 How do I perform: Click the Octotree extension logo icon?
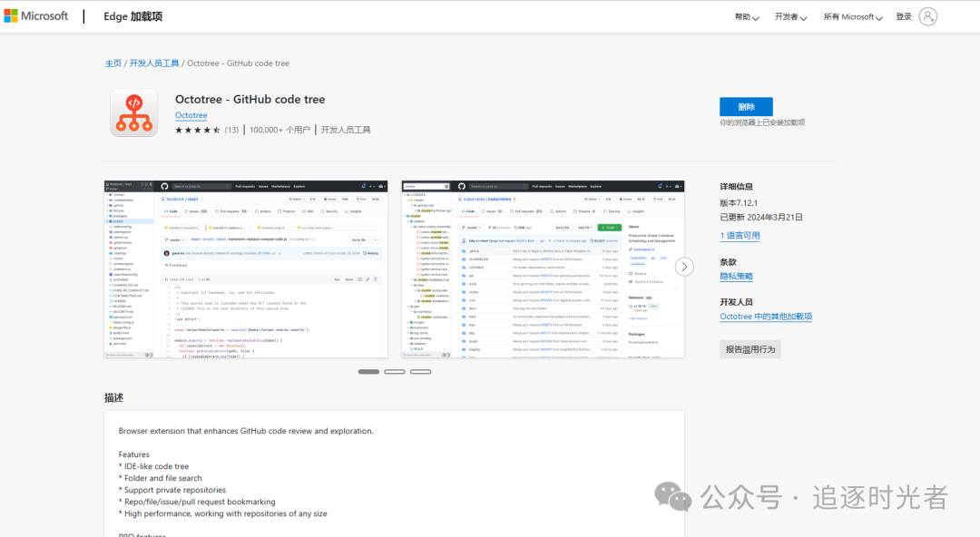pyautogui.click(x=133, y=113)
